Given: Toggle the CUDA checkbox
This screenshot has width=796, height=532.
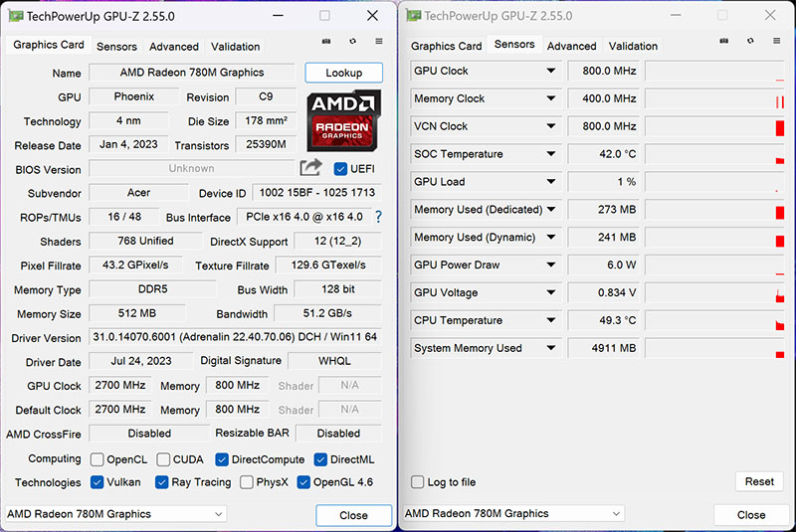Looking at the screenshot, I should click(163, 459).
